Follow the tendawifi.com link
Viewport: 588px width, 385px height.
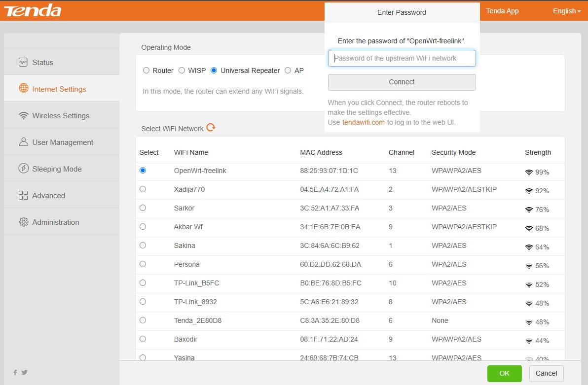click(x=364, y=122)
